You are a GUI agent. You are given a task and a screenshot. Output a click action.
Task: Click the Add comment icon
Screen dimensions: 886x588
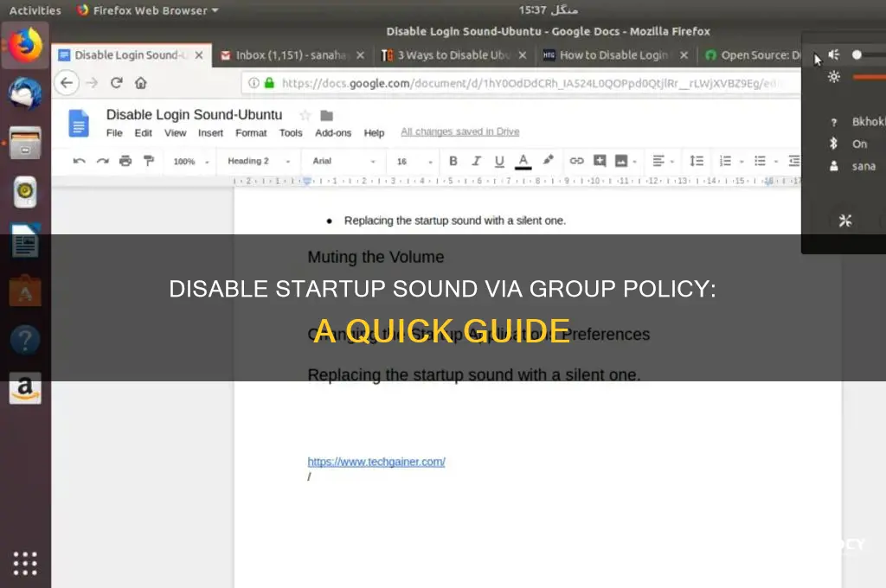(600, 161)
